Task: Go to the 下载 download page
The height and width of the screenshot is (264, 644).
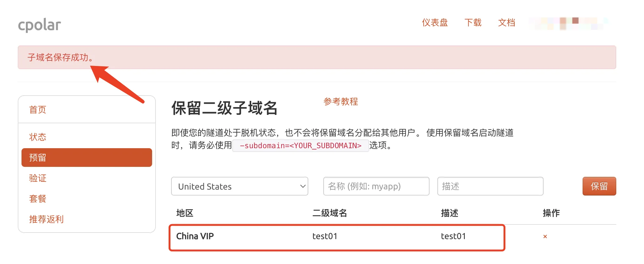Action: (473, 23)
